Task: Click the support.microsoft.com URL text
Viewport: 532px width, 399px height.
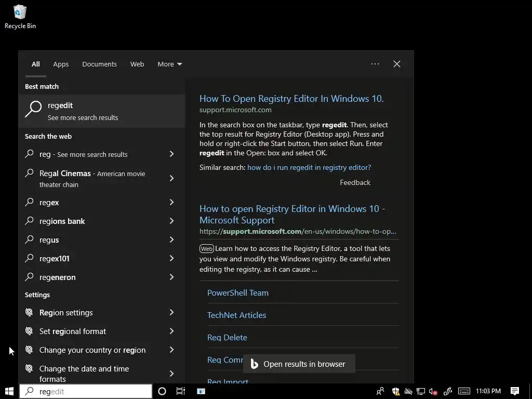Action: pyautogui.click(x=235, y=110)
